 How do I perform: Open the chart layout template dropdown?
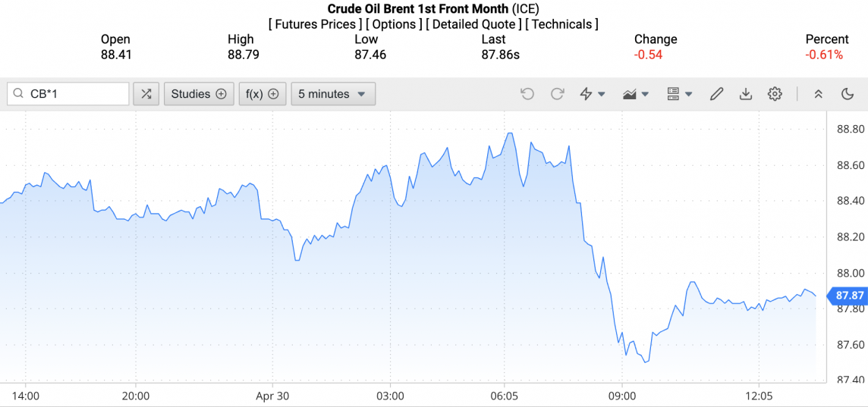679,94
